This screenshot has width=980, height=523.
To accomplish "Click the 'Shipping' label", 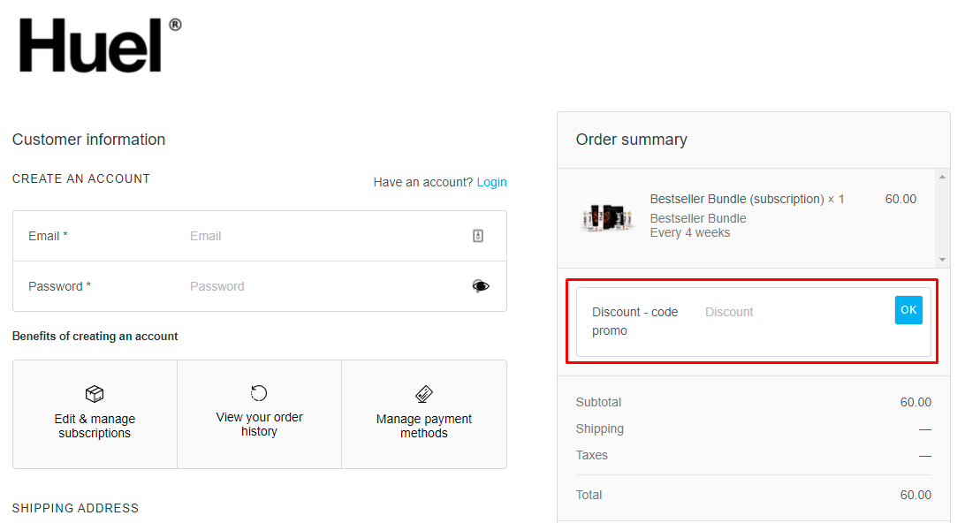I will [x=599, y=428].
